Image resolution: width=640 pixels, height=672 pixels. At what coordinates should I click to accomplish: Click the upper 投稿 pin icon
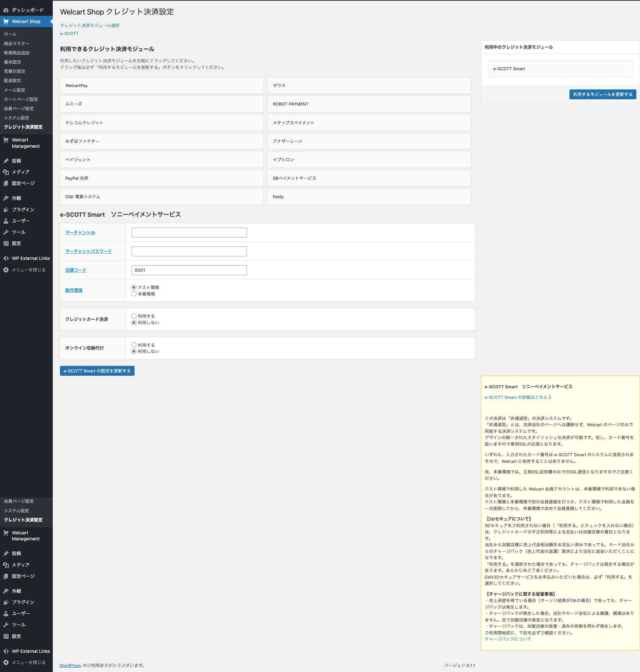(x=6, y=161)
